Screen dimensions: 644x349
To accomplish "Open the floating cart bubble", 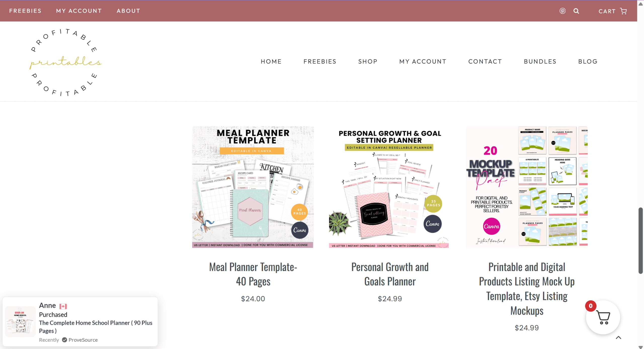I will click(x=603, y=317).
